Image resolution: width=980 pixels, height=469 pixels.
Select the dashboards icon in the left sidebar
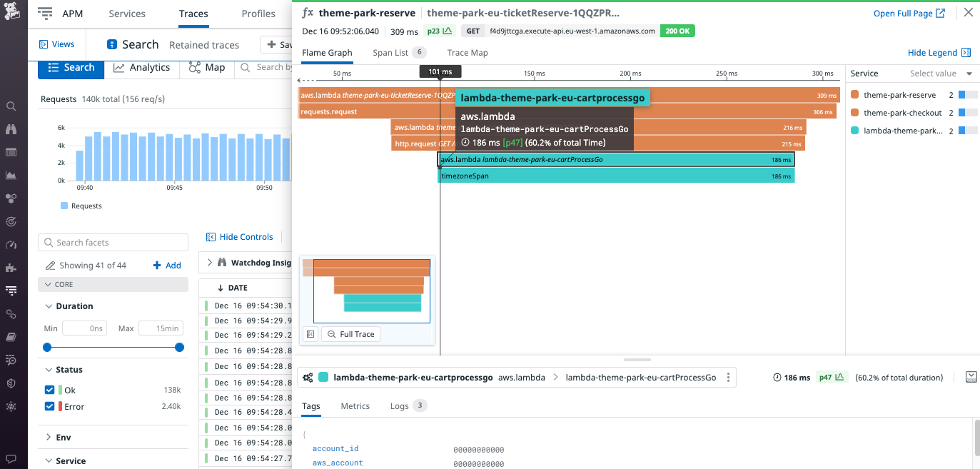(x=11, y=152)
